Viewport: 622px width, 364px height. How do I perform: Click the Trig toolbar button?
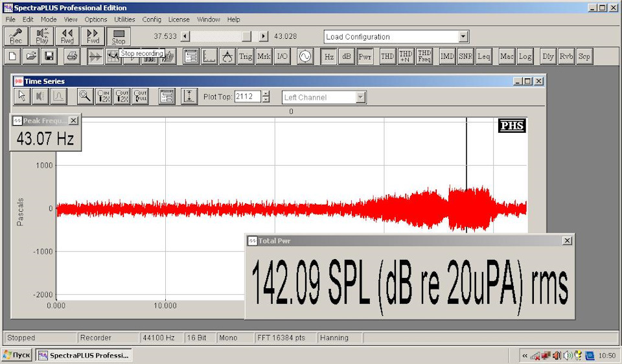pyautogui.click(x=246, y=56)
